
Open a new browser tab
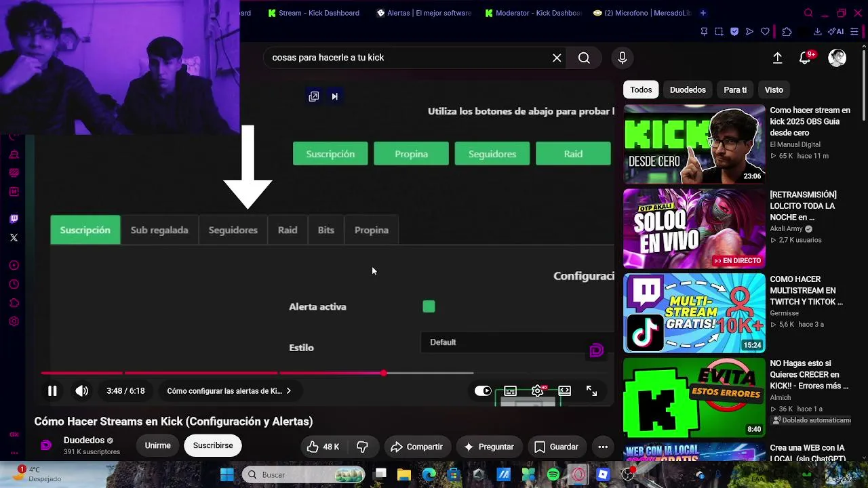coord(703,13)
